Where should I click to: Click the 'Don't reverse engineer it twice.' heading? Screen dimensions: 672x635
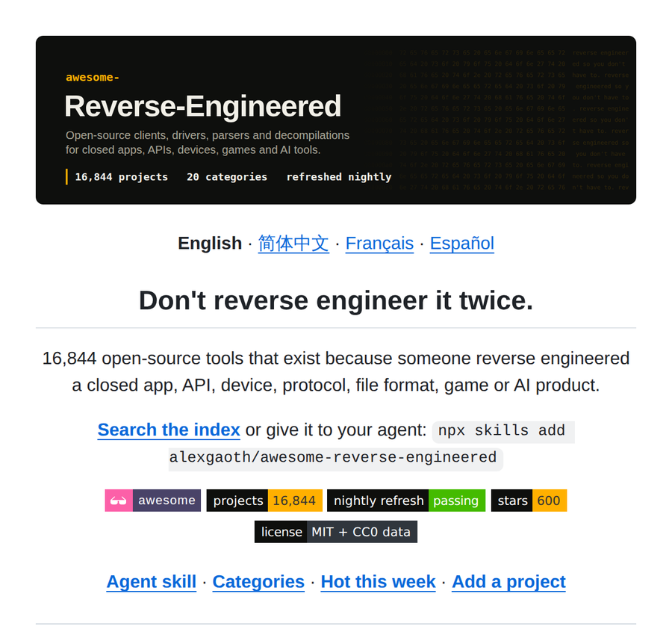pos(336,300)
